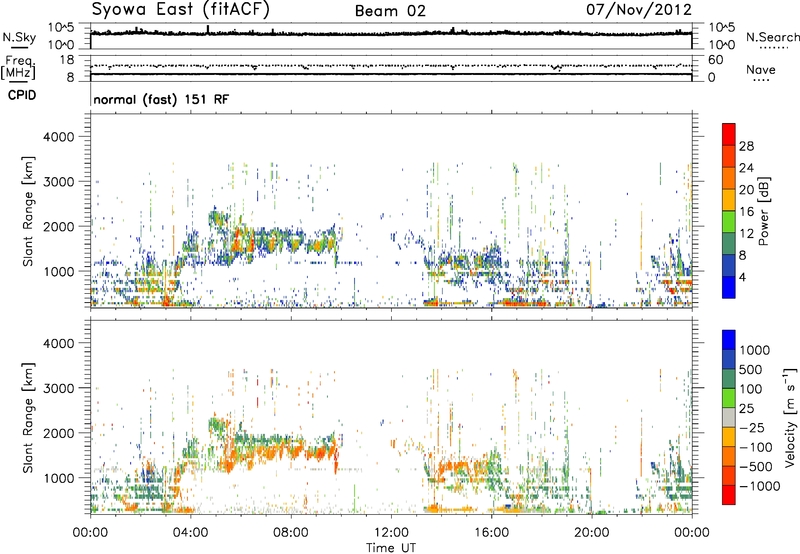Click the "2000" tick on the power panel
This screenshot has width=800, height=554.
click(x=58, y=226)
